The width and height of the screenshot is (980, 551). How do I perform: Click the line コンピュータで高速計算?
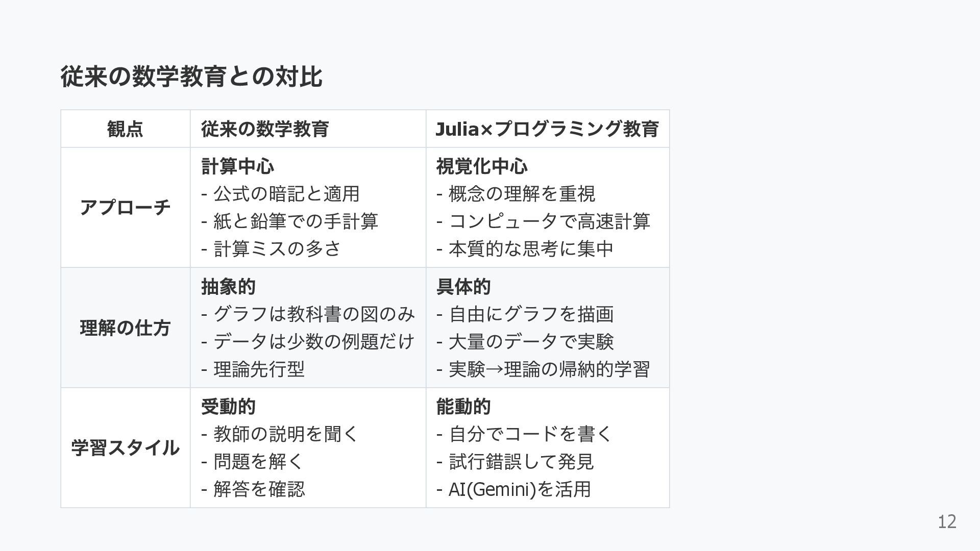click(549, 221)
